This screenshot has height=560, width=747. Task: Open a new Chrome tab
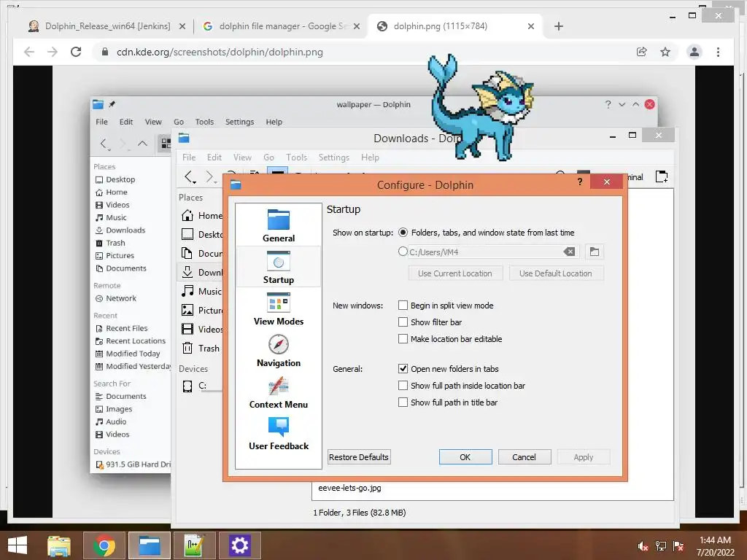coord(558,26)
